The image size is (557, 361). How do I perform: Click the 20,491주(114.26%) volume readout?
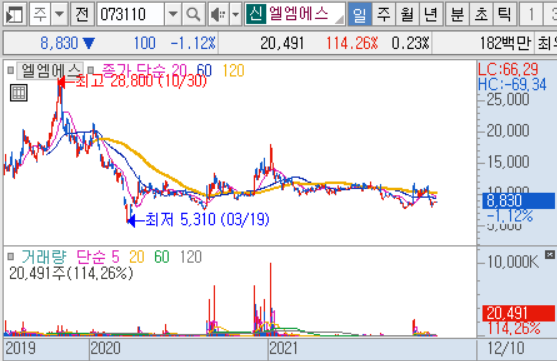coord(71,273)
